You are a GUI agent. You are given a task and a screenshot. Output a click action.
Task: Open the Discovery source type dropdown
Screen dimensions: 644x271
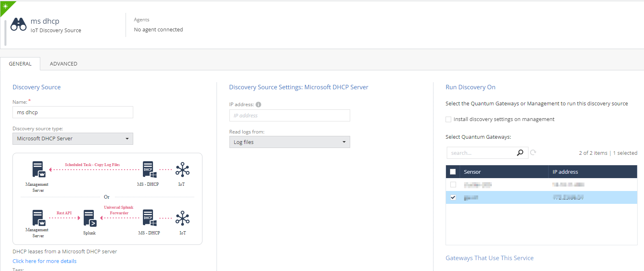tap(73, 139)
